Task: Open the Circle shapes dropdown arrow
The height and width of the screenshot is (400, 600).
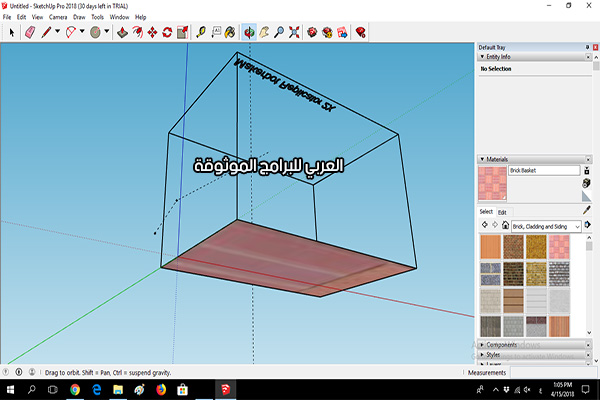Action: pyautogui.click(x=107, y=31)
